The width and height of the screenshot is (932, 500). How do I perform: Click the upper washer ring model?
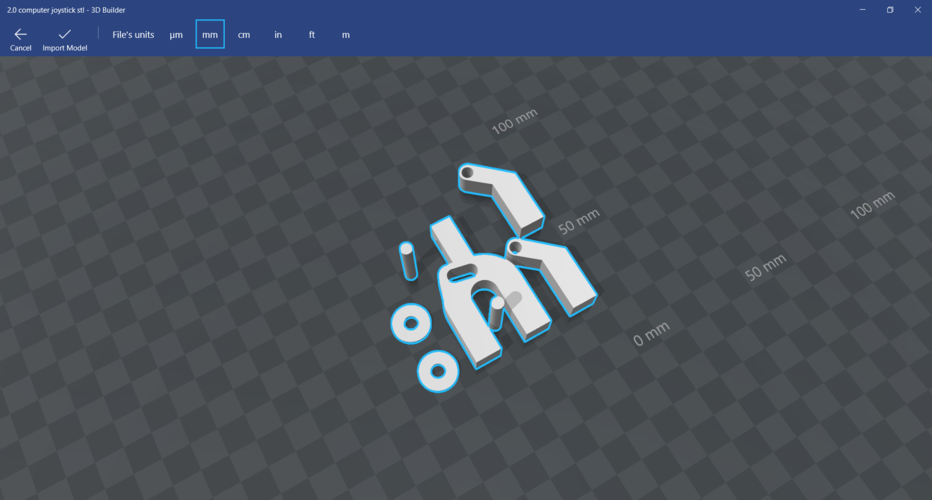[x=411, y=323]
